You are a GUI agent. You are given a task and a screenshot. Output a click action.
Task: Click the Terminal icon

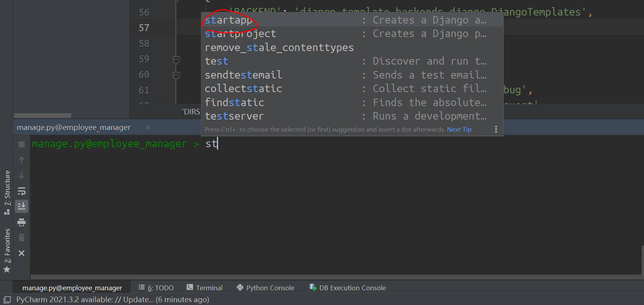[190, 287]
